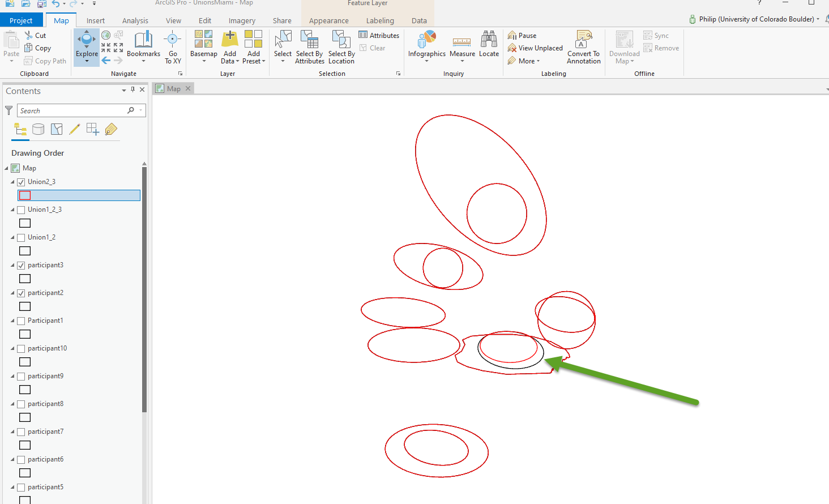The image size is (829, 504).
Task: Open the Appearance feature layer tab
Action: click(x=329, y=20)
